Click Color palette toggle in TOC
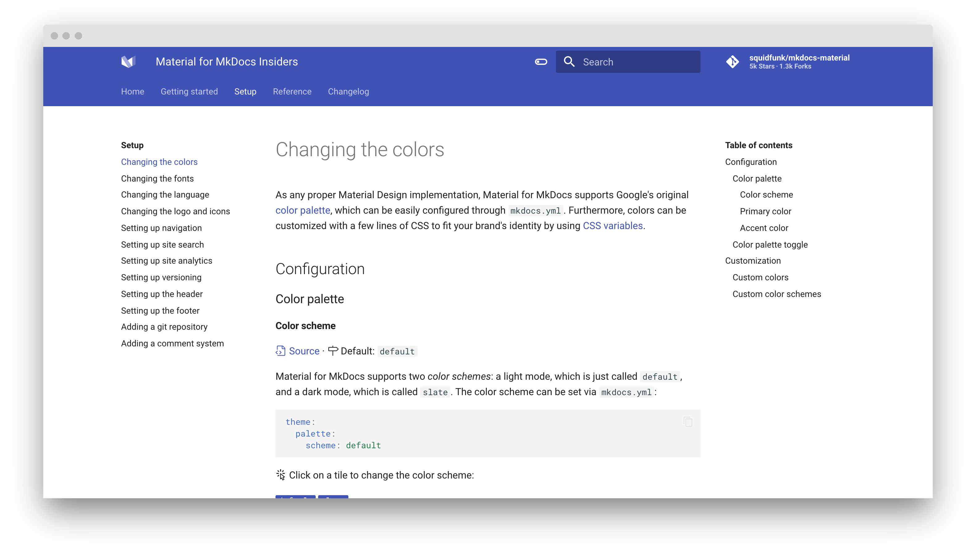Viewport: 976px width, 560px height. (770, 244)
